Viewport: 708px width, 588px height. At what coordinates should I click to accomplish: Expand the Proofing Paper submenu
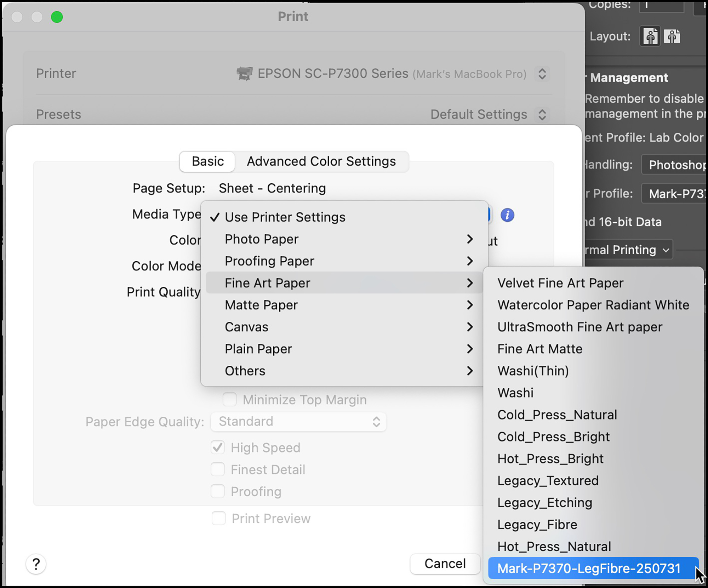coord(344,261)
